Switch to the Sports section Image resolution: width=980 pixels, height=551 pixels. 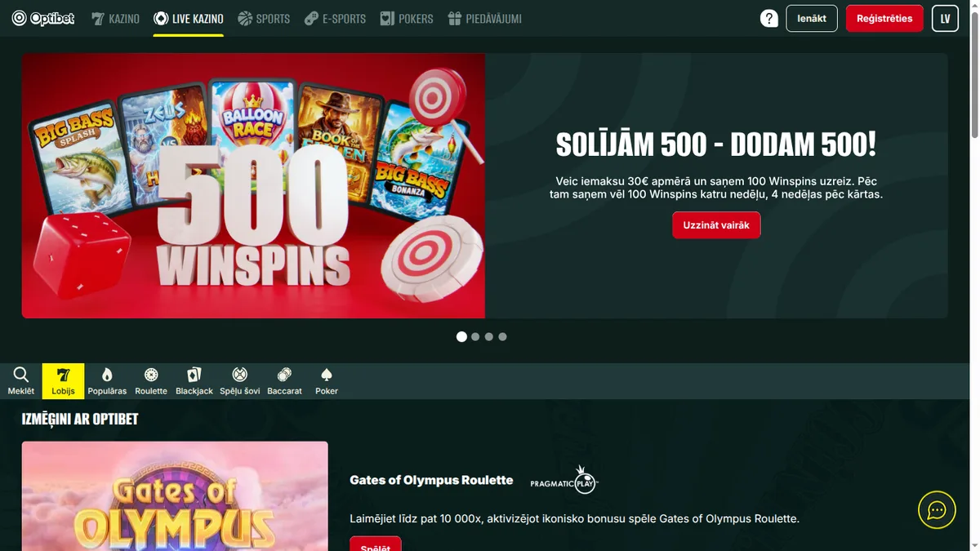coord(264,18)
